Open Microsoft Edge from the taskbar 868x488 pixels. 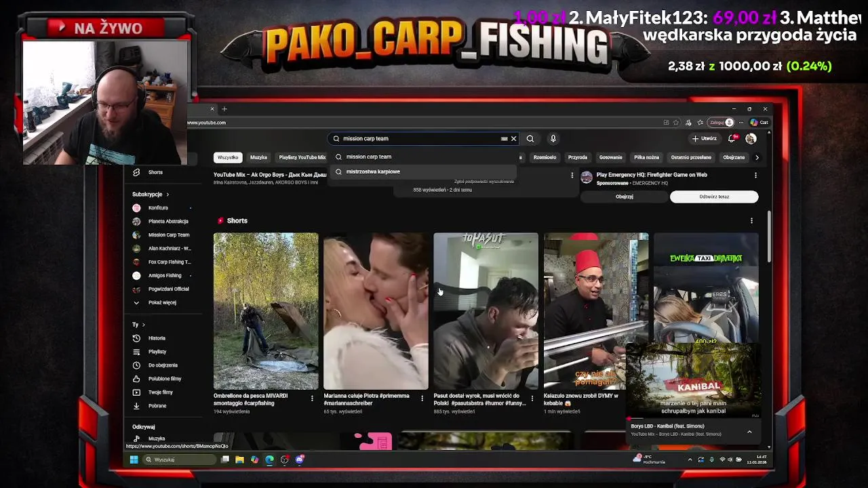click(269, 460)
